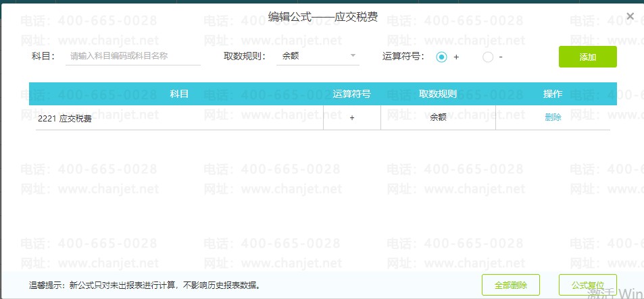
Task: Click the 运算符号 column header
Action: pyautogui.click(x=352, y=94)
